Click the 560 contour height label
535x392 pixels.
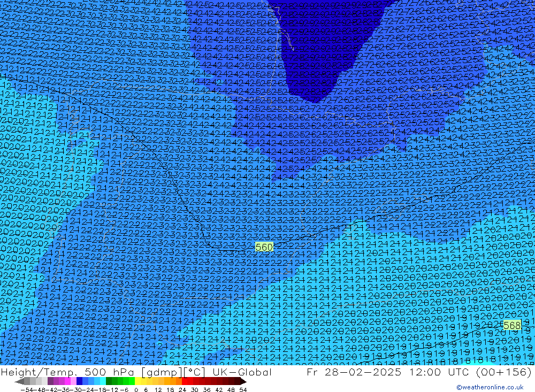tap(264, 247)
